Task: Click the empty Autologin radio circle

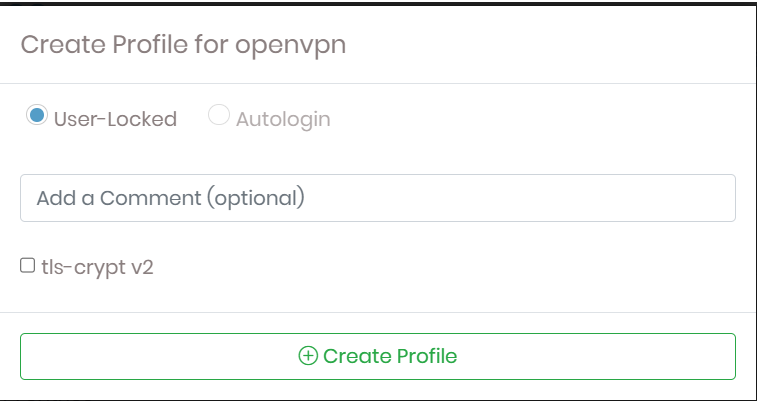Action: click(x=218, y=116)
